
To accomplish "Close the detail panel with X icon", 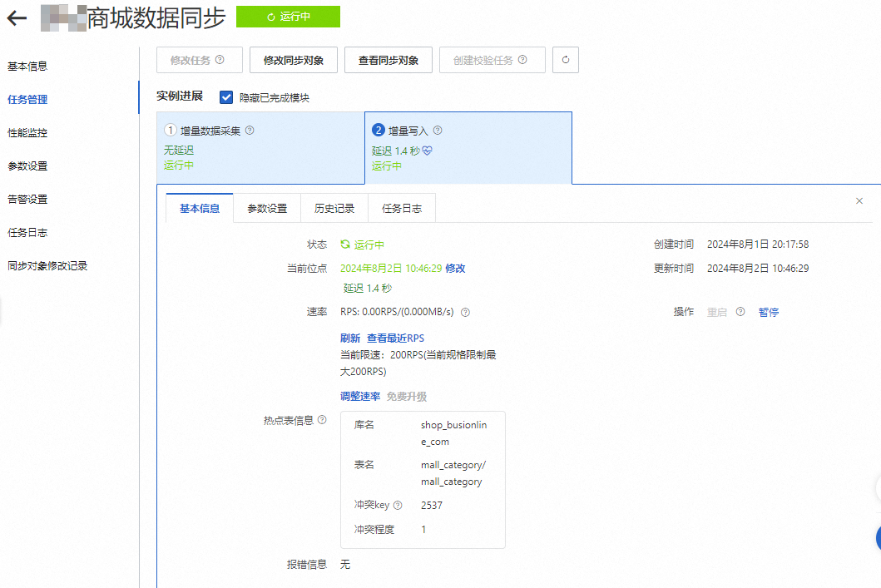I will tap(859, 201).
